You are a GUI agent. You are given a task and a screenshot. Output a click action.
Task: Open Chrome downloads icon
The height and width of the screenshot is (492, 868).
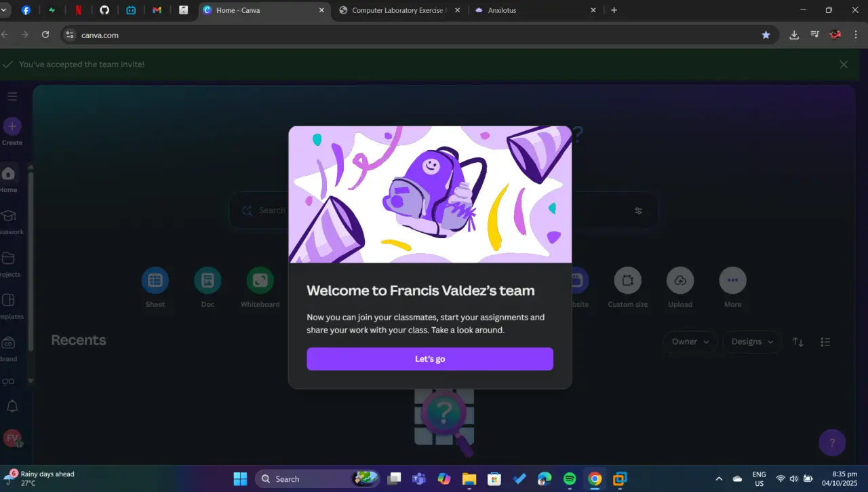pos(794,35)
